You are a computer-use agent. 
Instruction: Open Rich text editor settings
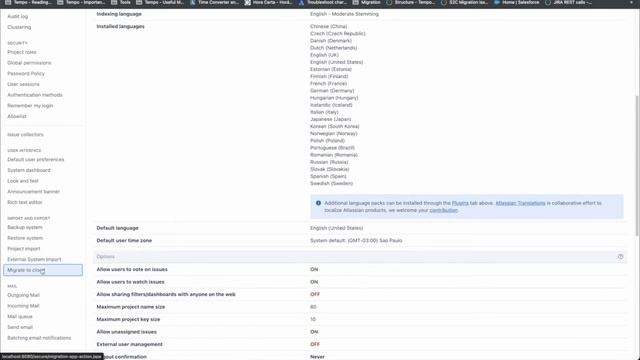(24, 202)
